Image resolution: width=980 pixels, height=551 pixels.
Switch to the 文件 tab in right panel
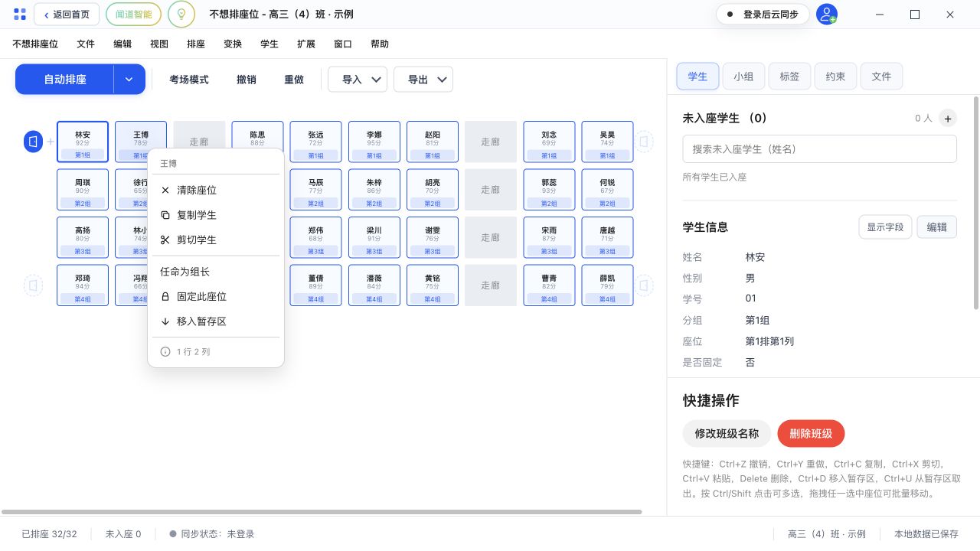(x=881, y=77)
